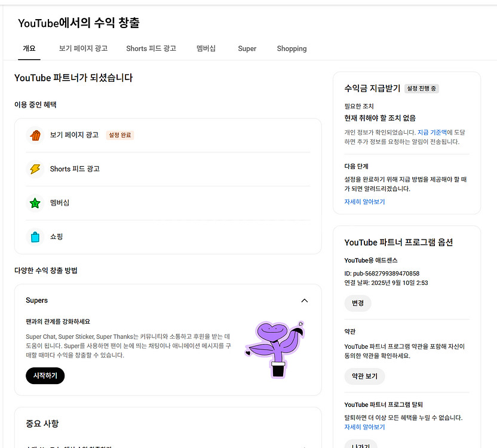Viewport: 497px width, 448px height.
Task: Click the 설정 진행 중 badge next to 수익금 지급받기
Action: tap(421, 88)
